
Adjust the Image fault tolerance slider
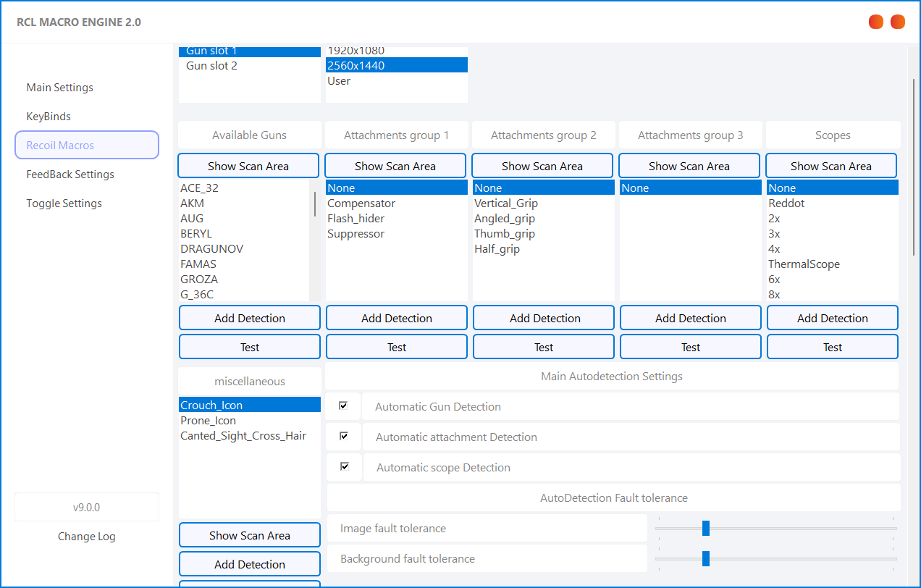click(705, 529)
